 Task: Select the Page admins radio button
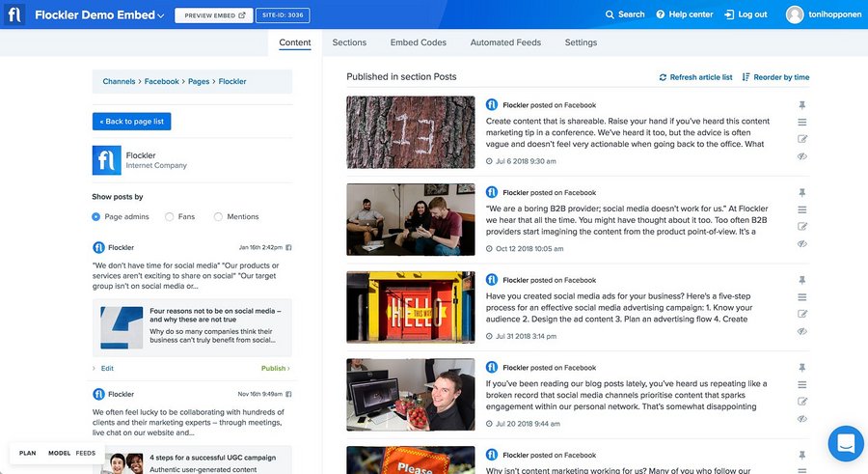(95, 217)
